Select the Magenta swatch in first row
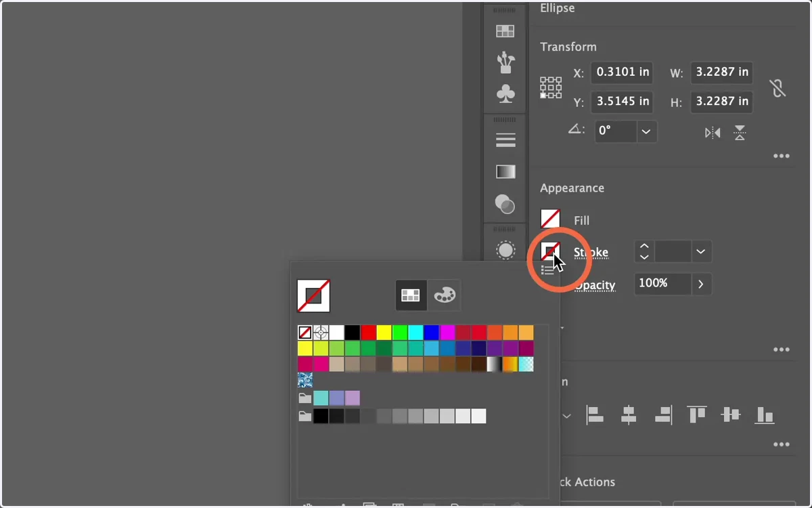812x508 pixels. [447, 333]
